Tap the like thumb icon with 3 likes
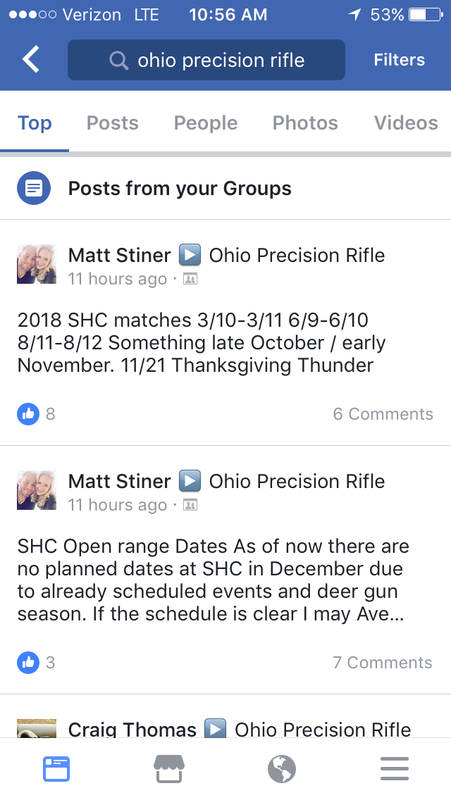The image size is (451, 800). [x=28, y=662]
